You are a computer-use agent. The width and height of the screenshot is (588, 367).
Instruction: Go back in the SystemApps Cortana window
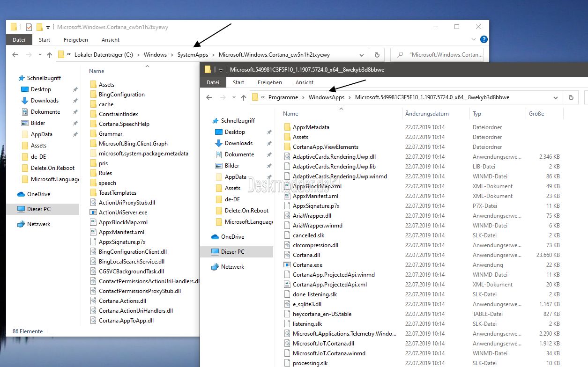click(x=15, y=55)
